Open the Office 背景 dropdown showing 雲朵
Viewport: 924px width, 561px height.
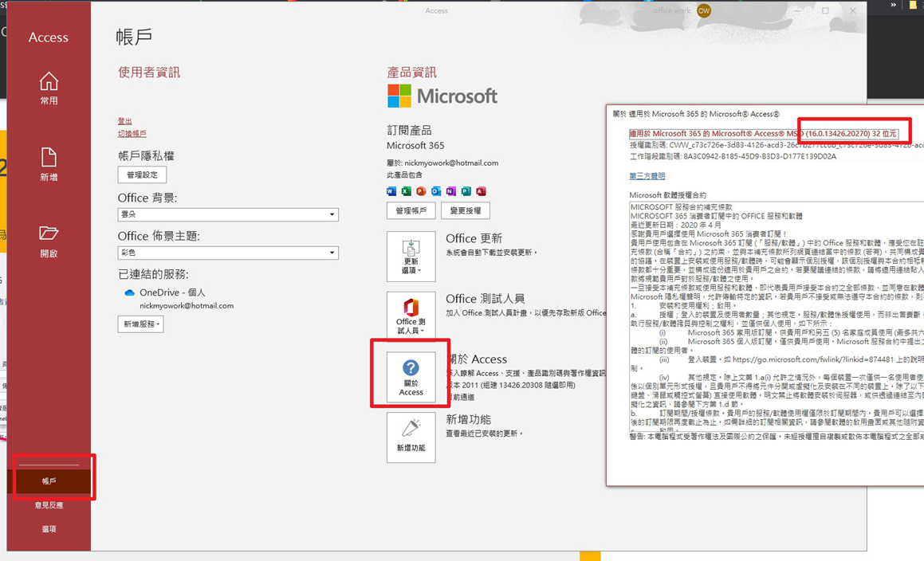tap(228, 214)
